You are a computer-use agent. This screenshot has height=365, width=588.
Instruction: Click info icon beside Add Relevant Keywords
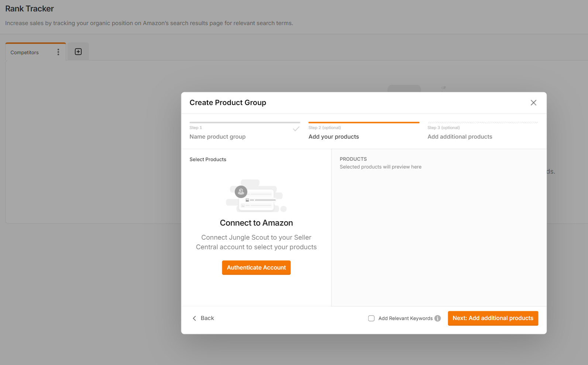438,319
